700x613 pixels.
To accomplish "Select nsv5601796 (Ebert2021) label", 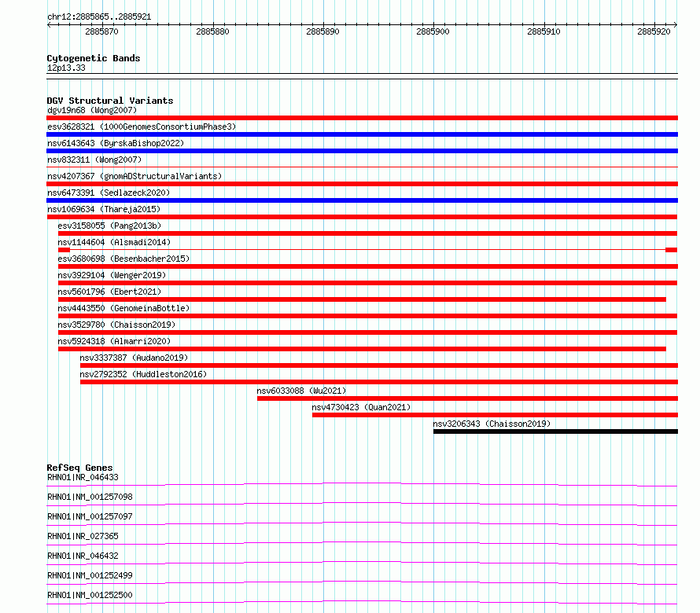I will [109, 292].
